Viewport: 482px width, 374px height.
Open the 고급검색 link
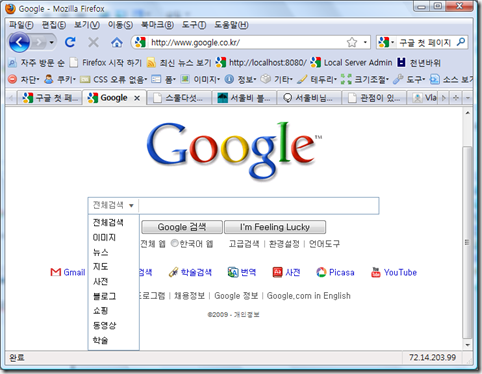click(244, 244)
